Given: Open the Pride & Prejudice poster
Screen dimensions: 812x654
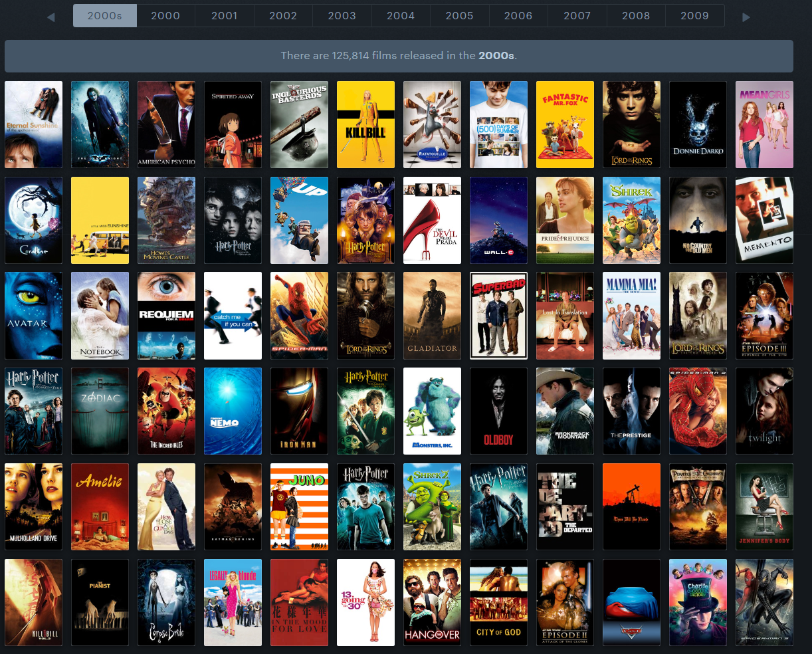Looking at the screenshot, I should pyautogui.click(x=565, y=220).
